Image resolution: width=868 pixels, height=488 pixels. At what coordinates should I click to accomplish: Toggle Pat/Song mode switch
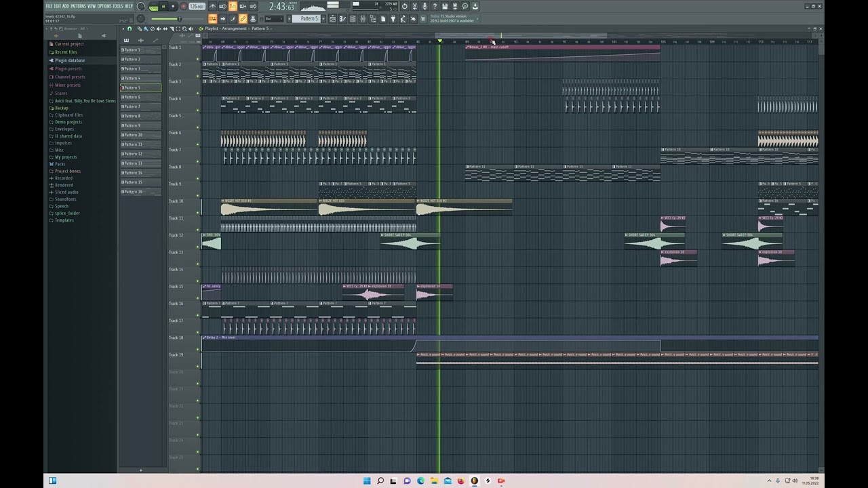(x=153, y=7)
